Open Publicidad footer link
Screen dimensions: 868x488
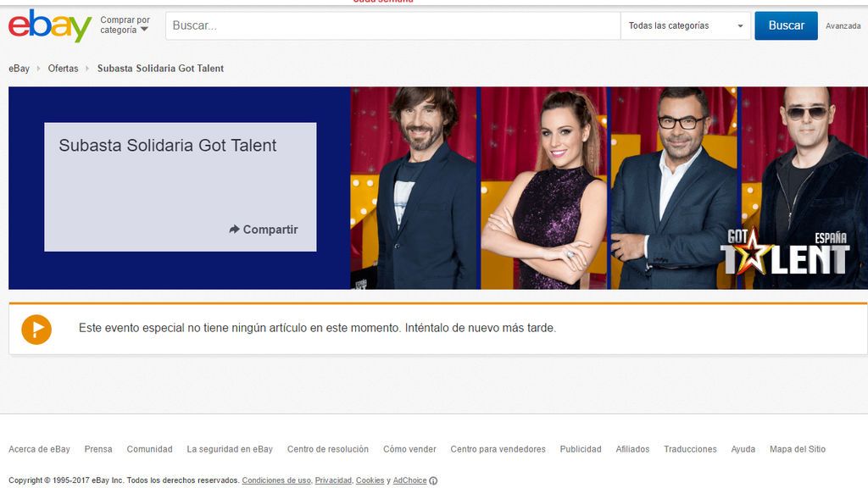click(x=581, y=449)
